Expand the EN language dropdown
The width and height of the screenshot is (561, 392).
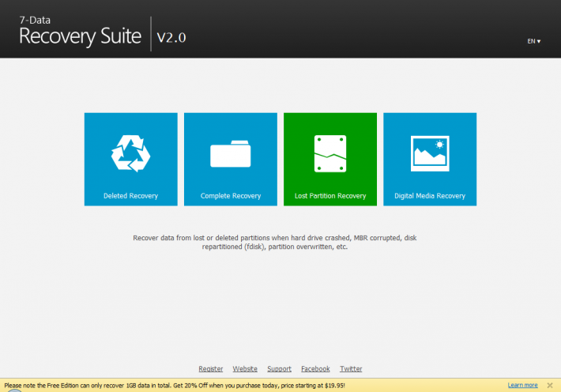(534, 41)
